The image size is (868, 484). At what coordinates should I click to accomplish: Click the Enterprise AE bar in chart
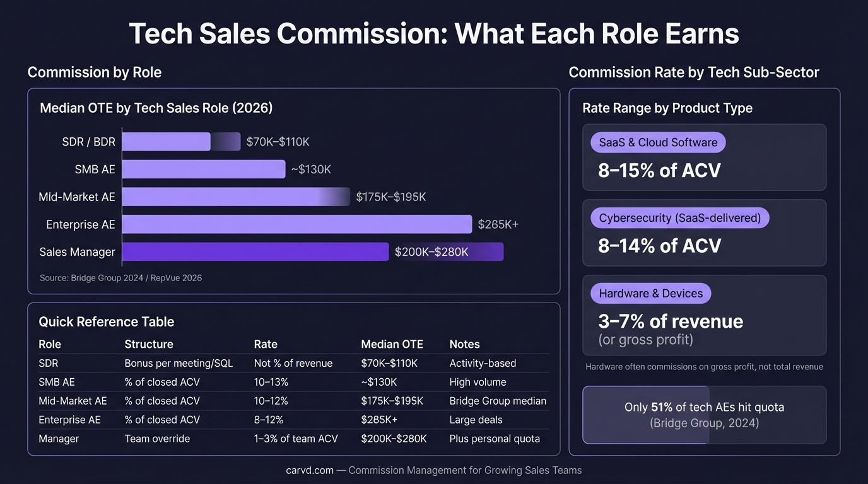[x=296, y=224]
